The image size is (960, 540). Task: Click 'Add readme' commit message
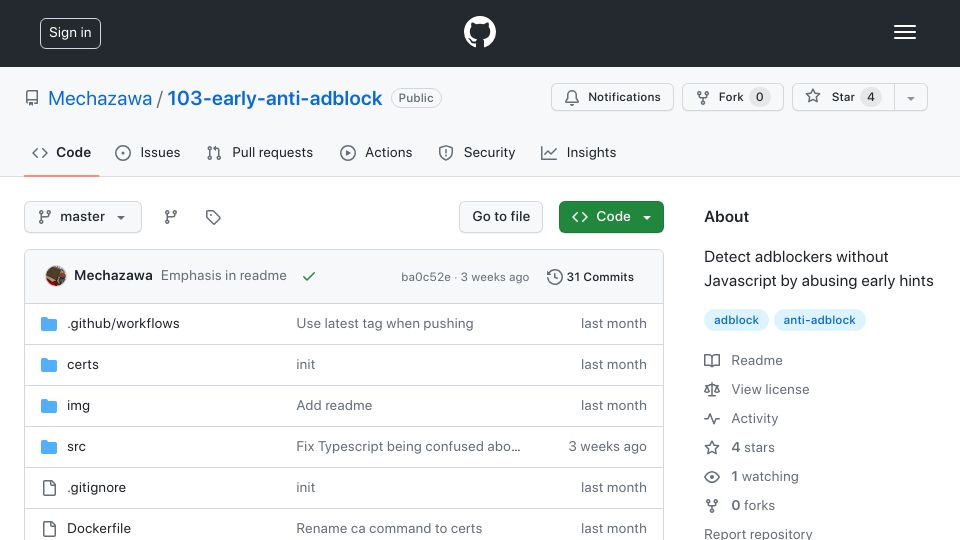tap(334, 405)
